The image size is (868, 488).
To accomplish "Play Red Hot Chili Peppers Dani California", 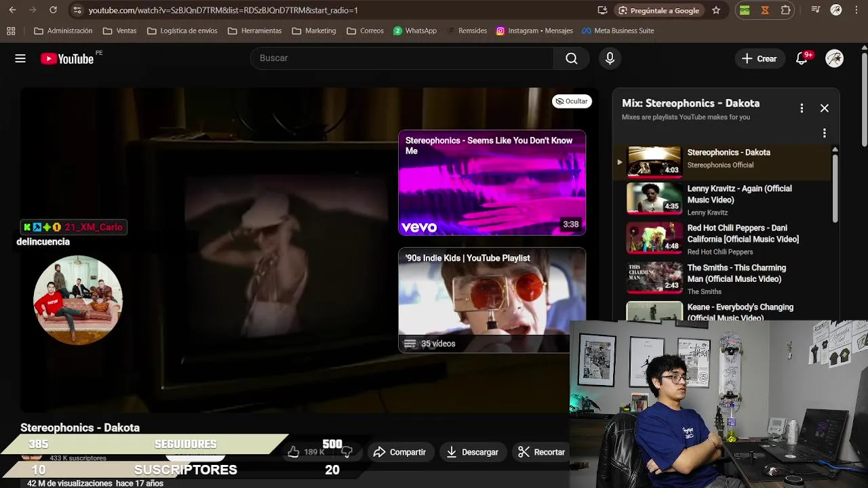I will (722, 239).
